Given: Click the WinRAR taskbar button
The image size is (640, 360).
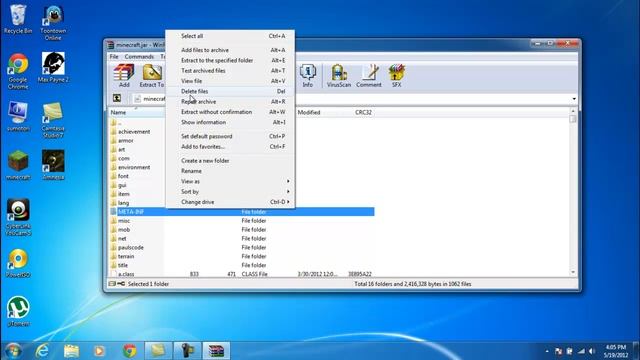Looking at the screenshot, I should click(x=216, y=351).
